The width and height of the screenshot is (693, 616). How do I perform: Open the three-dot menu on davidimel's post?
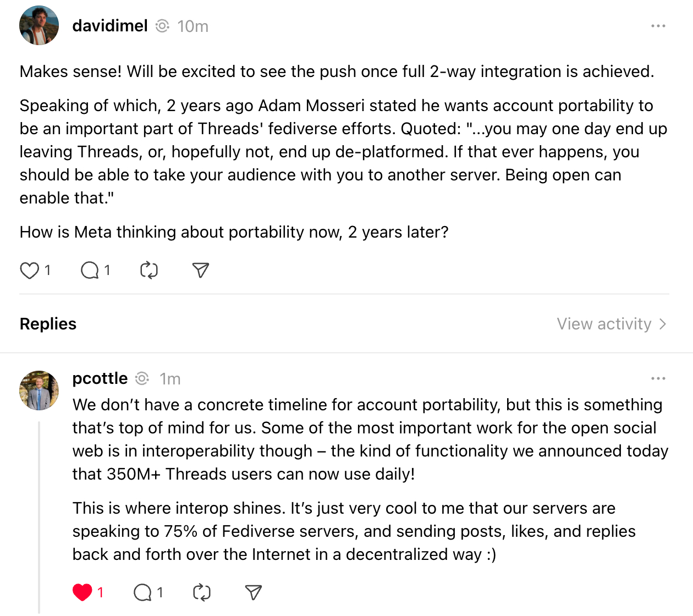(x=658, y=26)
